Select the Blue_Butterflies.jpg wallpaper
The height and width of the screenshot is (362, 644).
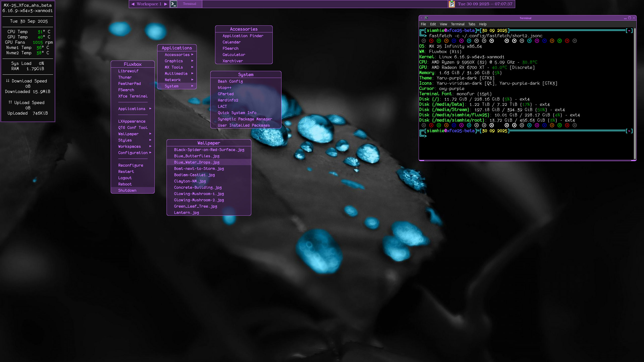click(x=196, y=156)
